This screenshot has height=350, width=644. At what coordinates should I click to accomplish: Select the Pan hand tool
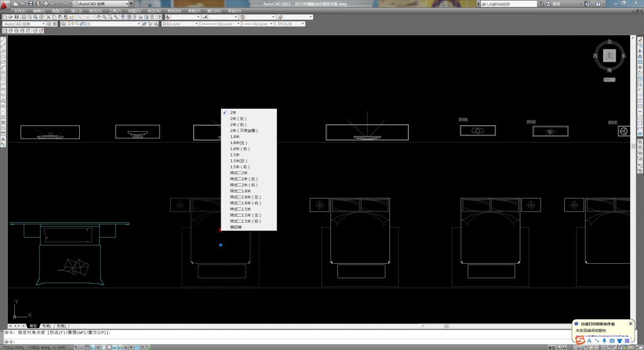tap(99, 17)
